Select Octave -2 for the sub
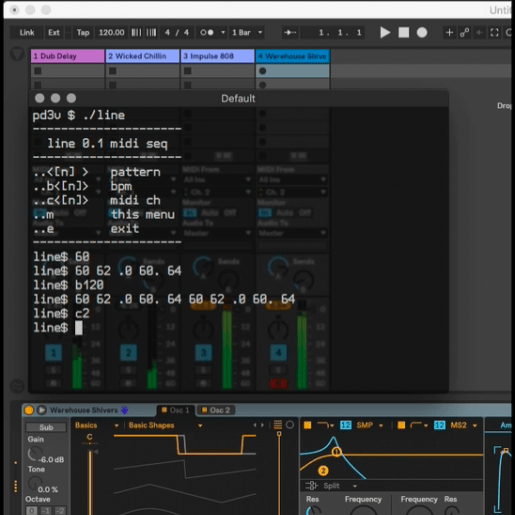Image resolution: width=515 pixels, height=515 pixels. point(60,510)
